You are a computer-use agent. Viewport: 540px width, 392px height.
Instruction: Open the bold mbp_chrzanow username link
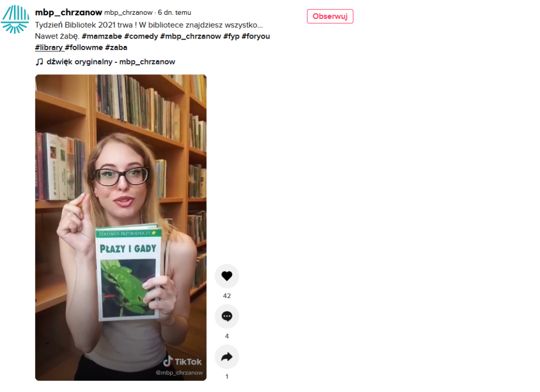click(69, 13)
